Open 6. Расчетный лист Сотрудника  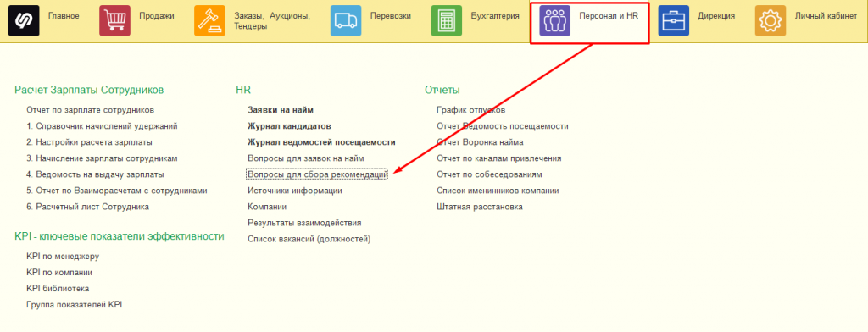(87, 207)
